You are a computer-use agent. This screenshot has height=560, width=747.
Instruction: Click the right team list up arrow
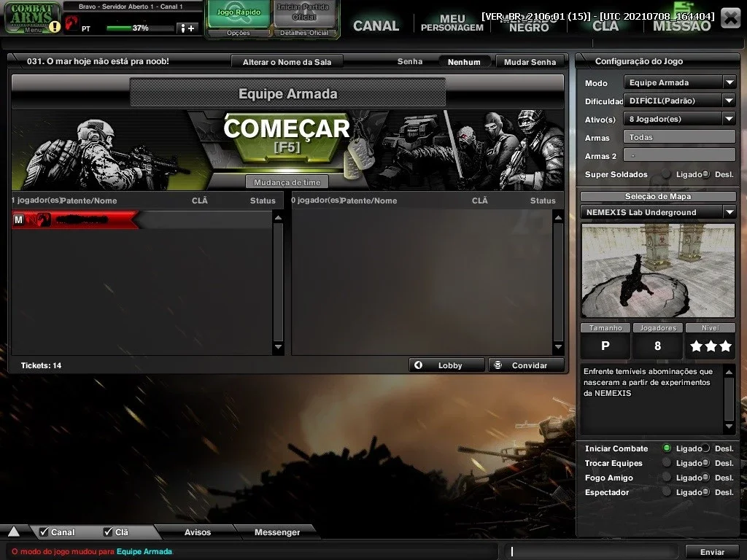click(x=558, y=217)
